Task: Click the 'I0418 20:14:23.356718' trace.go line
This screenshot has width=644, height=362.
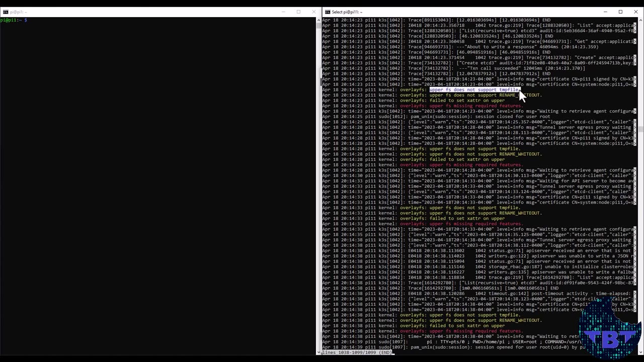Action: click(x=479, y=26)
